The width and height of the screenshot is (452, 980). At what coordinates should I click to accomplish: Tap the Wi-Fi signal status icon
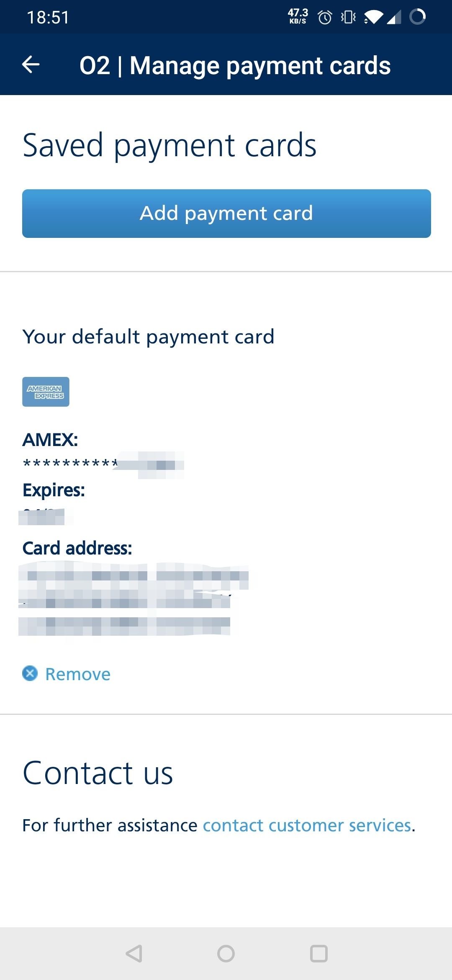373,17
